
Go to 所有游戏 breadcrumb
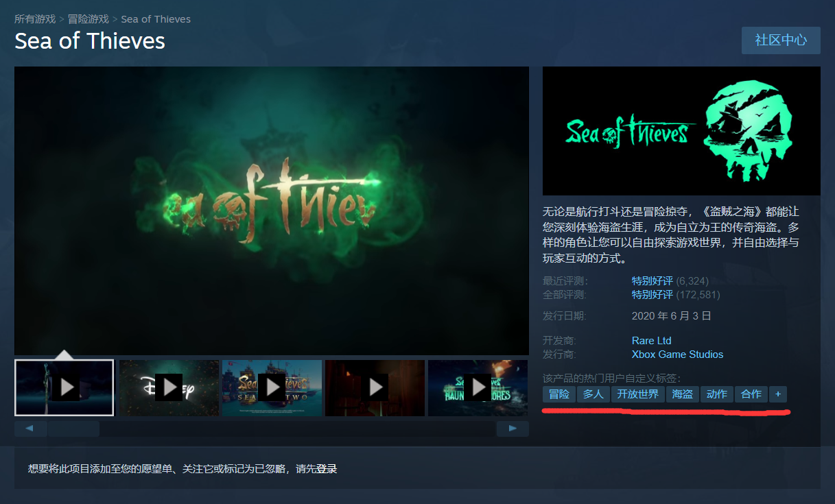35,19
